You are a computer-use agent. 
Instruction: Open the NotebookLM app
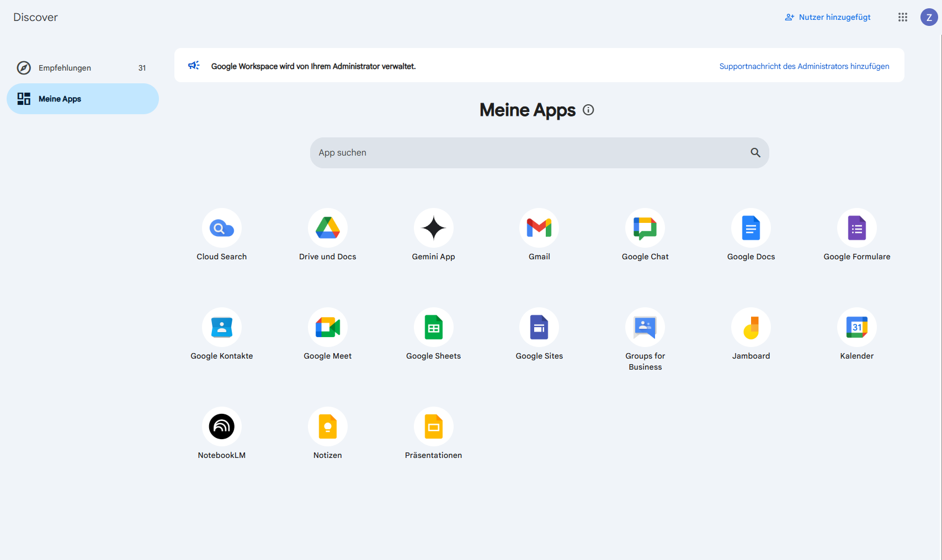(221, 426)
